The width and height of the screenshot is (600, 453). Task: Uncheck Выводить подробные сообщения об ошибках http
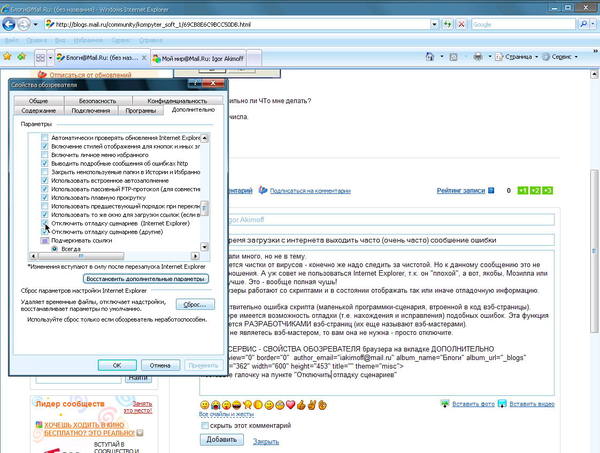[x=45, y=163]
